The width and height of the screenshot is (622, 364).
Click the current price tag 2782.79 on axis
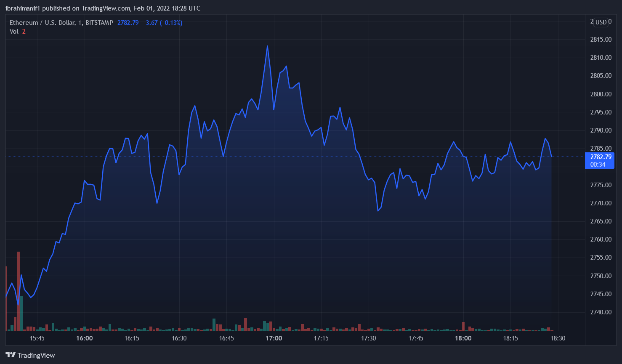coord(600,157)
